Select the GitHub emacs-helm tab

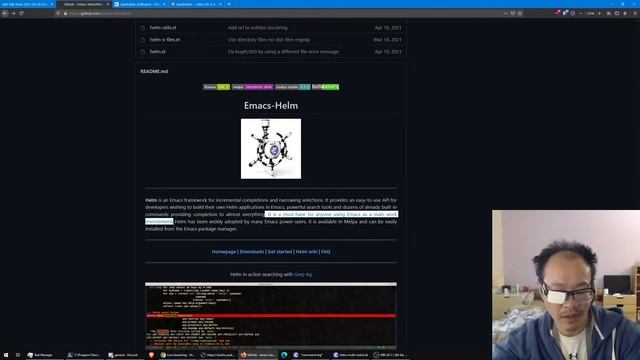tap(83, 4)
